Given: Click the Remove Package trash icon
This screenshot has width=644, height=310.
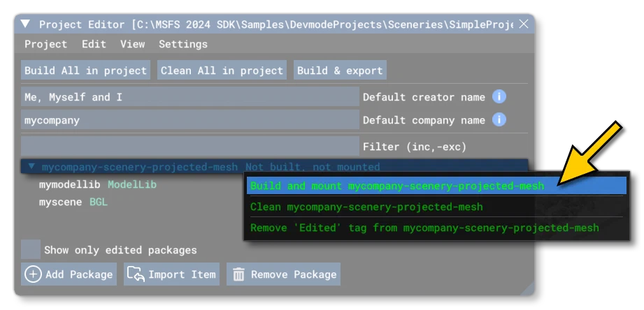Looking at the screenshot, I should [x=238, y=274].
